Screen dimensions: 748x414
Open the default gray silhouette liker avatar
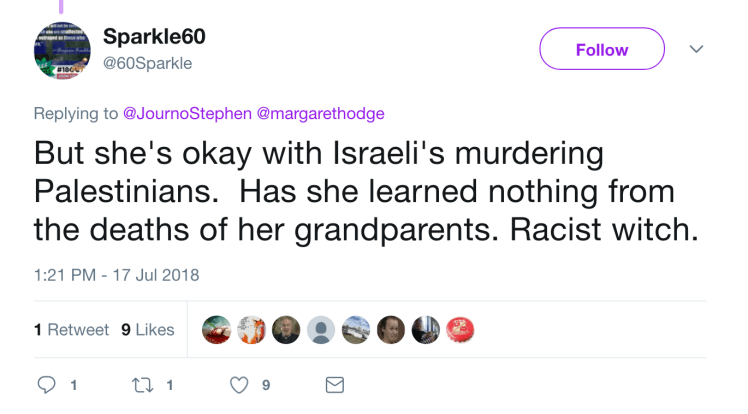tap(320, 329)
